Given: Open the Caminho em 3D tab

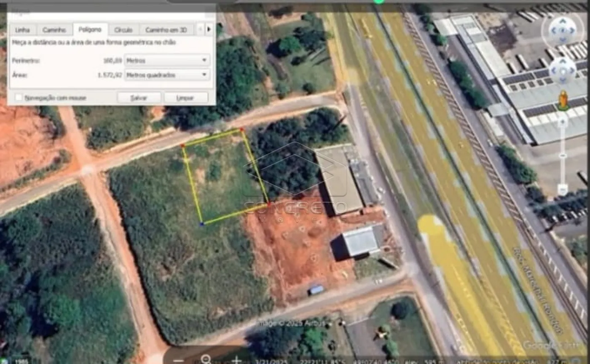Looking at the screenshot, I should 166,30.
